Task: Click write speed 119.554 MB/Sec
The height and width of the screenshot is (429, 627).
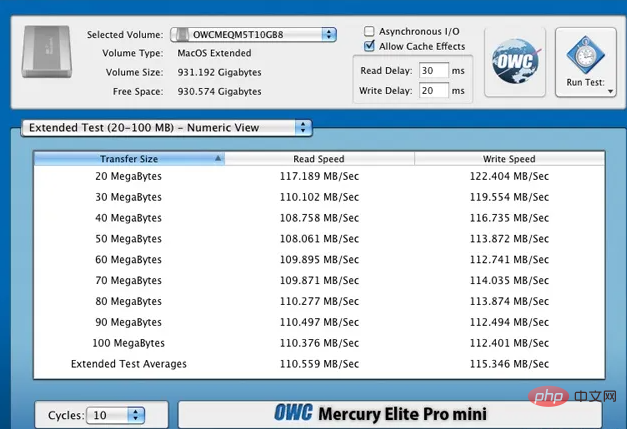Action: (x=509, y=197)
